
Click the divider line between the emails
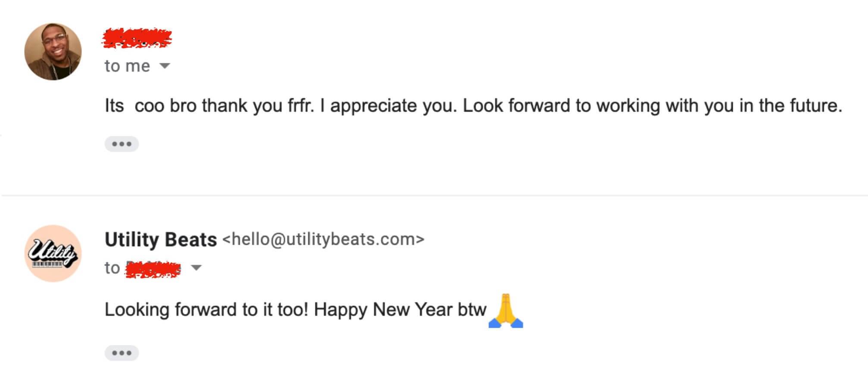(434, 196)
